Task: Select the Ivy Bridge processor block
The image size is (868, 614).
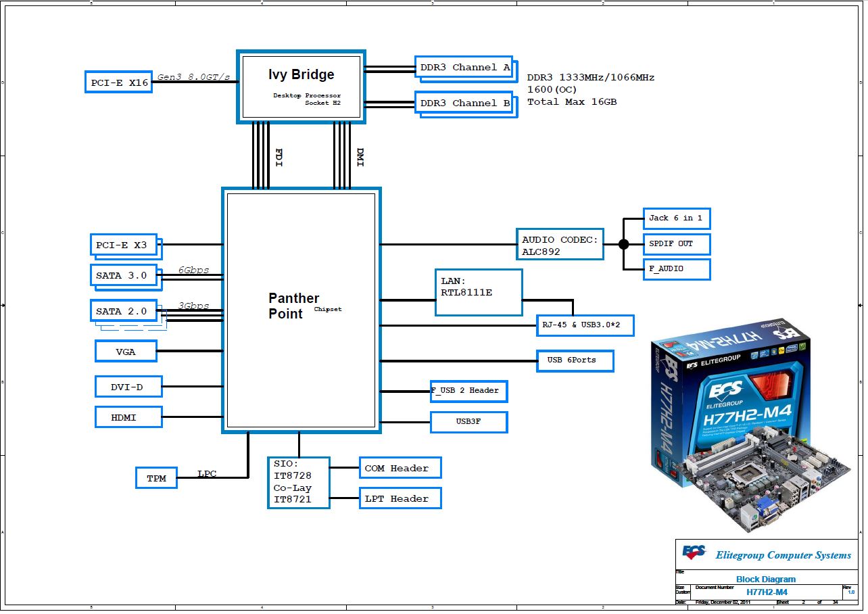Action: click(301, 86)
